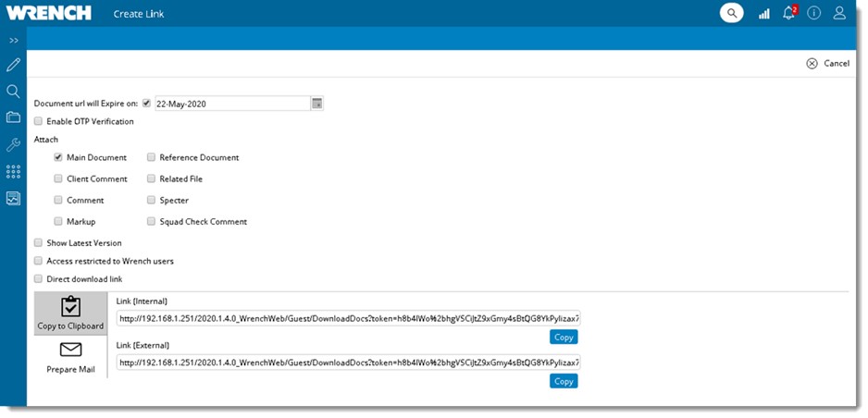Click the External link URL field

click(348, 363)
